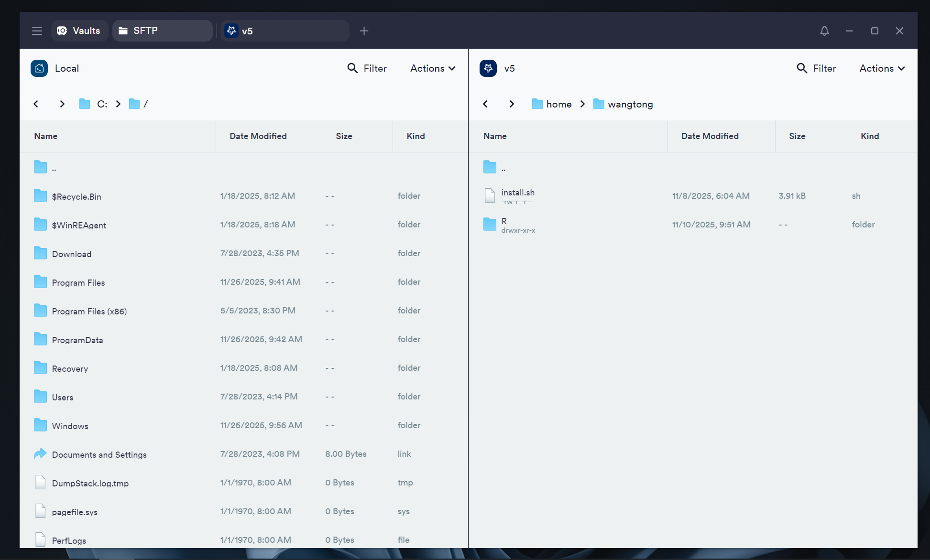Go back in Local pane navigation

[36, 104]
